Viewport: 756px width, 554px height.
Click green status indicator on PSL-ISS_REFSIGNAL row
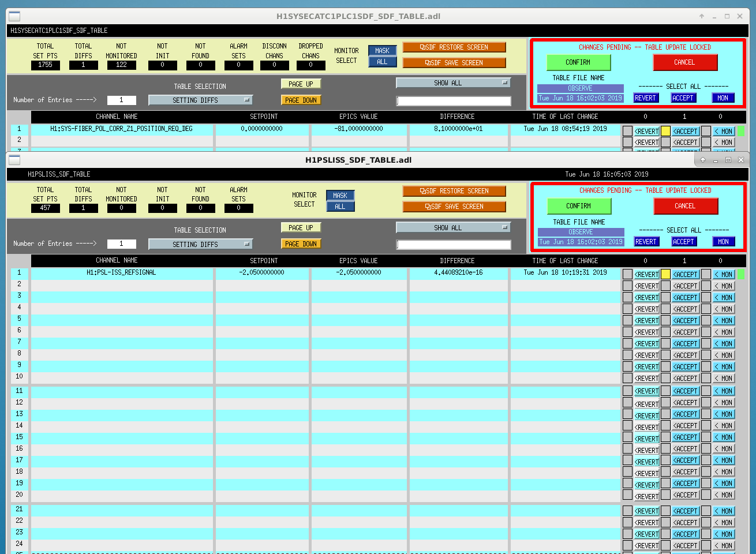pyautogui.click(x=741, y=274)
